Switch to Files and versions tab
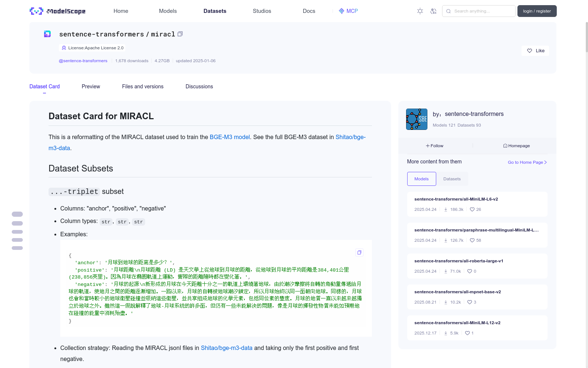This screenshot has height=368, width=588. point(143,86)
